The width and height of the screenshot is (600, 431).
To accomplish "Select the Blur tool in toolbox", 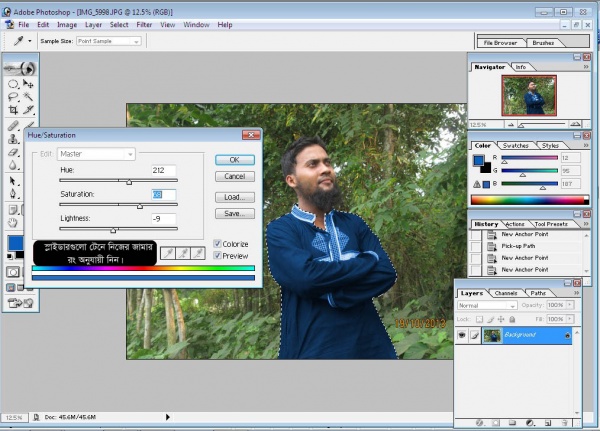I will coord(13,165).
